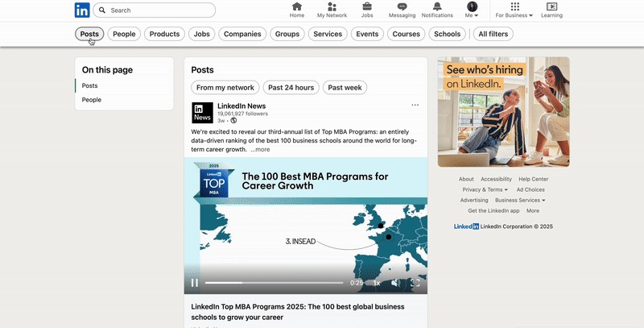Screen dimensions: 644x328
Task: Mute the video with the volume icon
Action: pyautogui.click(x=395, y=283)
